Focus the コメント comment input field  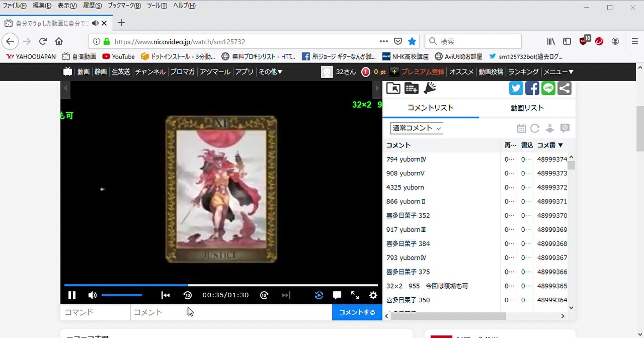231,312
